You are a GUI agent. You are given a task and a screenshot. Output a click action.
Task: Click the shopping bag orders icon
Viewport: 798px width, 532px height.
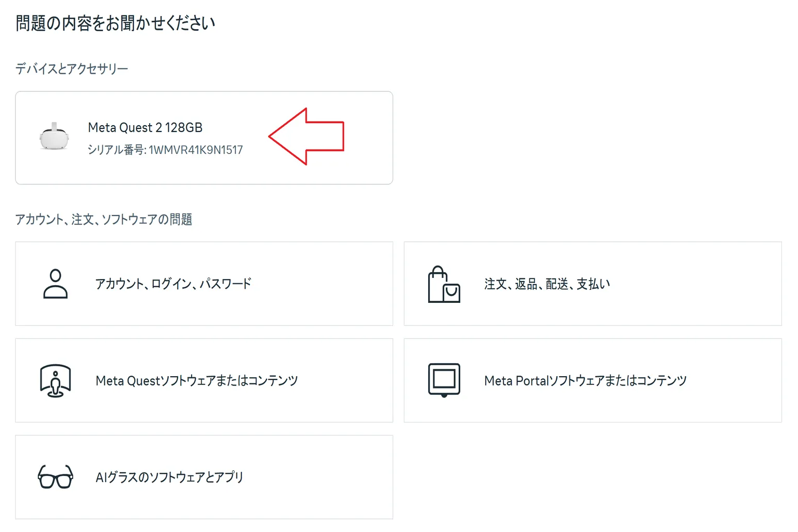[x=444, y=284]
